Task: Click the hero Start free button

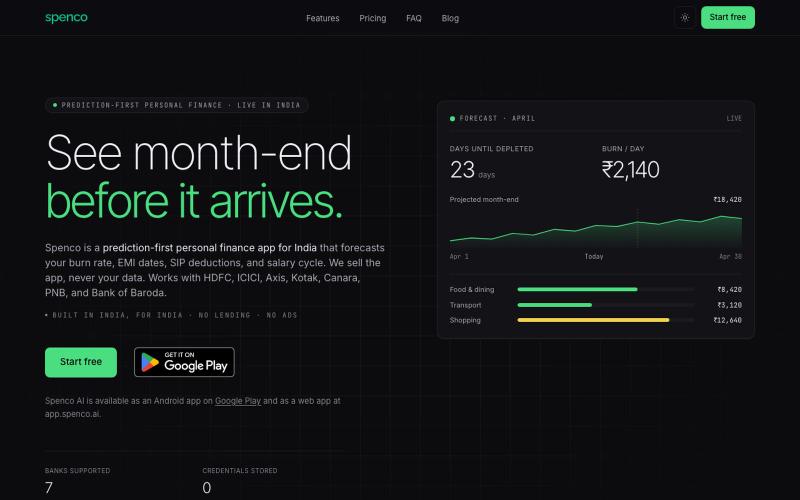Action: point(81,362)
